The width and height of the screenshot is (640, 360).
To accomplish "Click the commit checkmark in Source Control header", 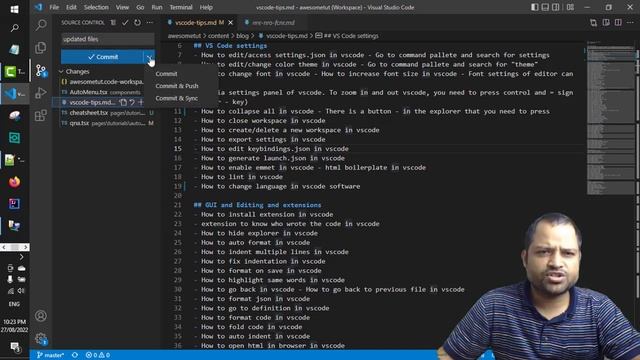I will pos(125,22).
